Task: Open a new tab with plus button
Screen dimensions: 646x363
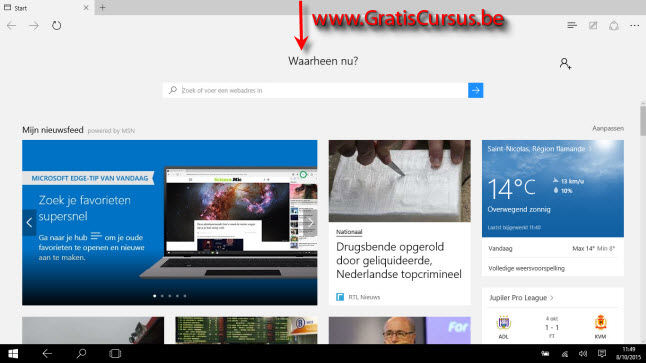Action: [103, 7]
